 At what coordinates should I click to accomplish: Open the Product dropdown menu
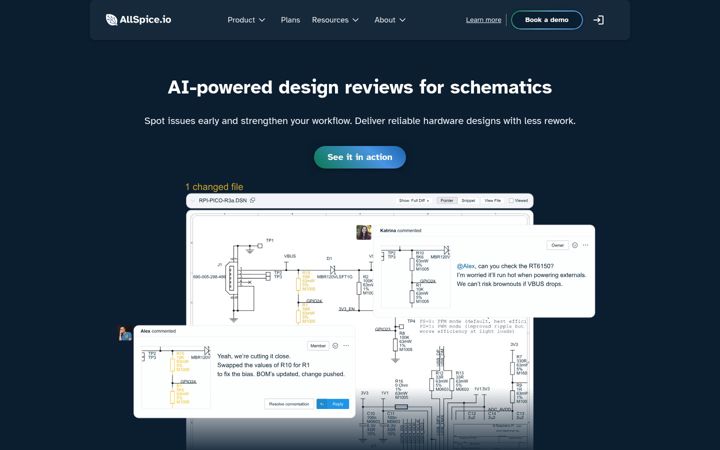[246, 20]
